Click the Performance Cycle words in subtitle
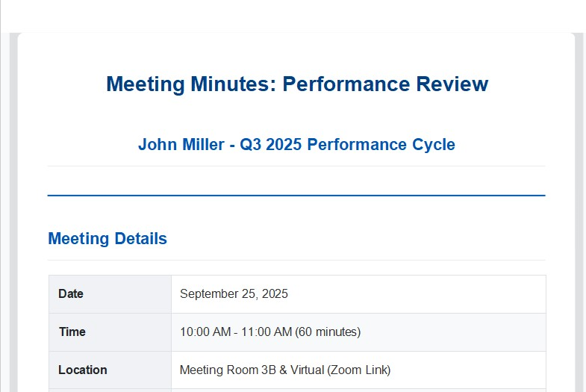The image size is (586, 392). point(381,145)
